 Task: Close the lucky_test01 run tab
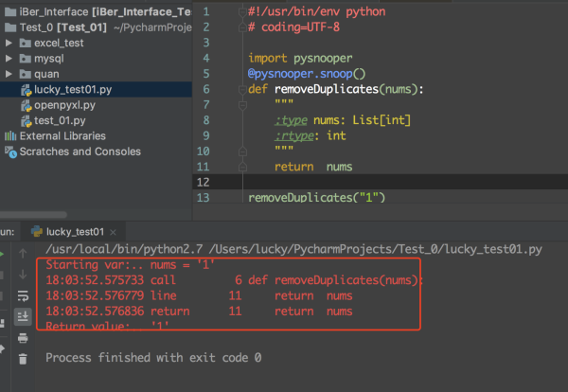pyautogui.click(x=113, y=232)
